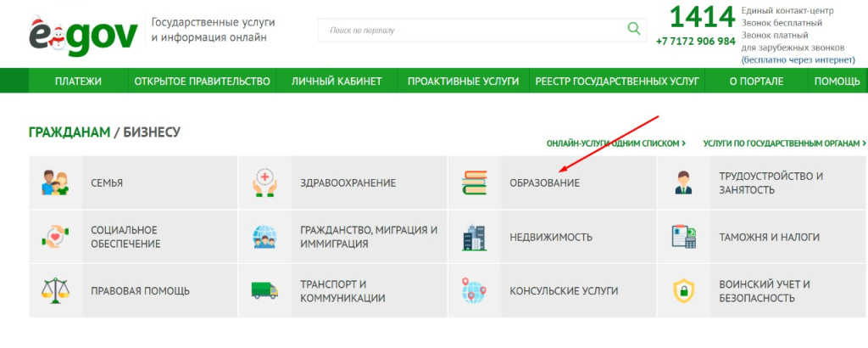
Task: Click the search magnifier icon
Action: point(634,28)
